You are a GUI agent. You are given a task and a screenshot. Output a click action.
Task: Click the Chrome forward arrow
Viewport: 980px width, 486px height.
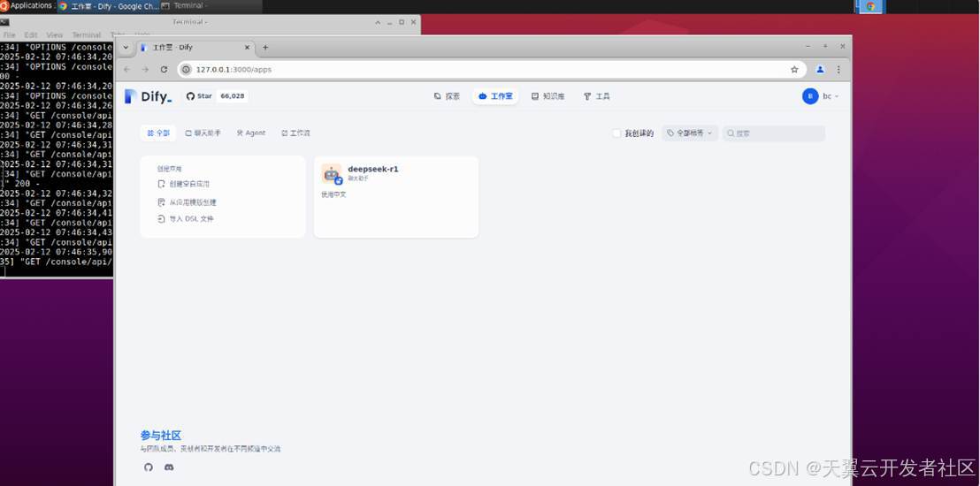[146, 69]
